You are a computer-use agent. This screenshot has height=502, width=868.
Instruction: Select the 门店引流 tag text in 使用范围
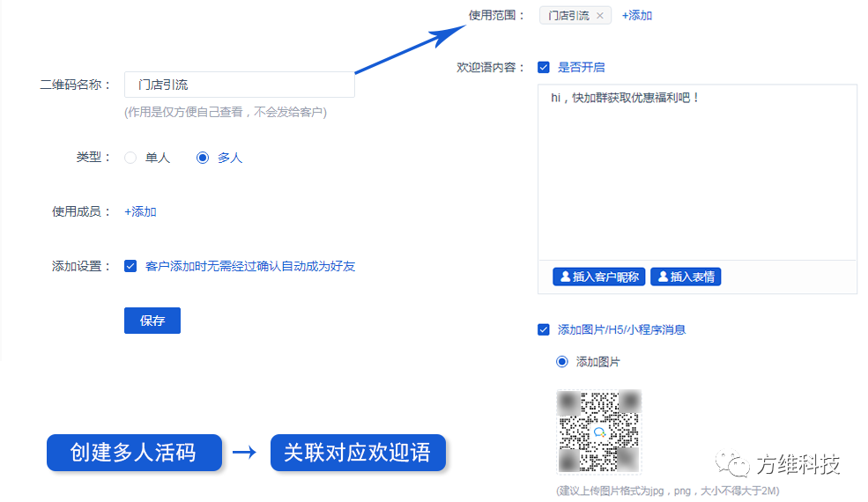pyautogui.click(x=569, y=16)
